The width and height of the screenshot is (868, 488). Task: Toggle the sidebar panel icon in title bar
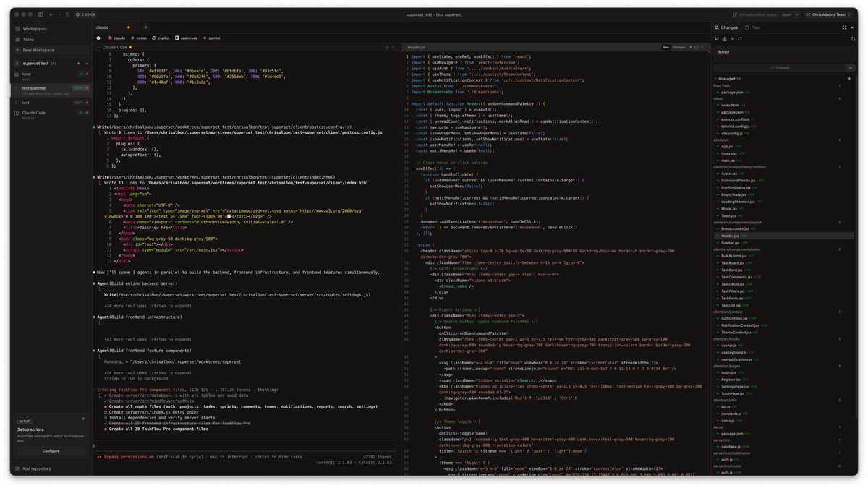(x=41, y=14)
